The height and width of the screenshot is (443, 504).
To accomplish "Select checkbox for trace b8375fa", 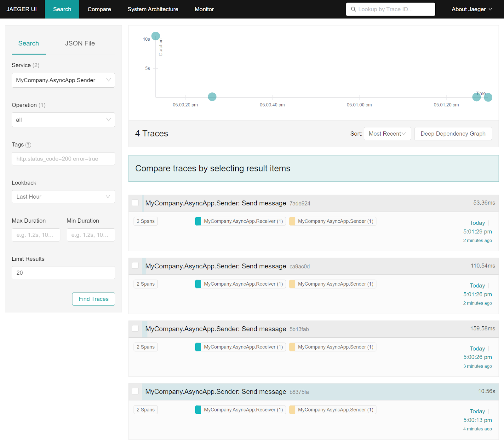I will pyautogui.click(x=135, y=391).
